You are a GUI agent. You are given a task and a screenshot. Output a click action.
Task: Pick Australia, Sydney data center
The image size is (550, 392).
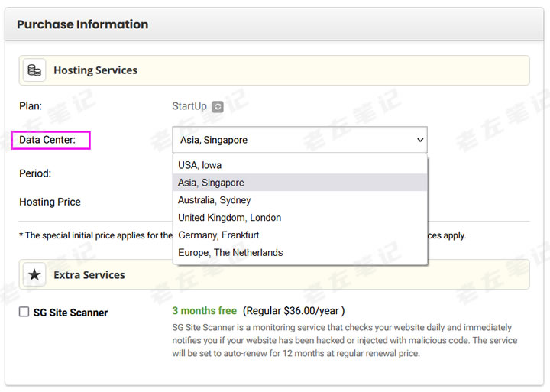click(215, 200)
